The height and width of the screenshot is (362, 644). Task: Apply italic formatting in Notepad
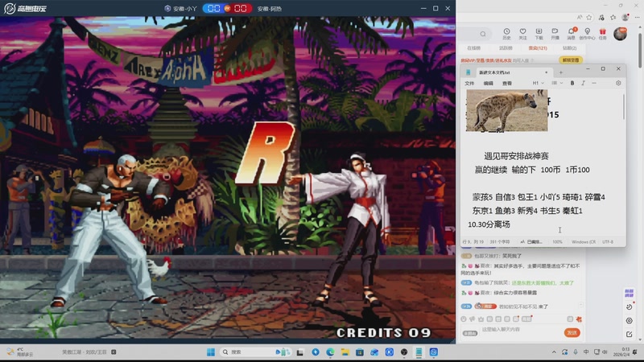[x=583, y=83]
